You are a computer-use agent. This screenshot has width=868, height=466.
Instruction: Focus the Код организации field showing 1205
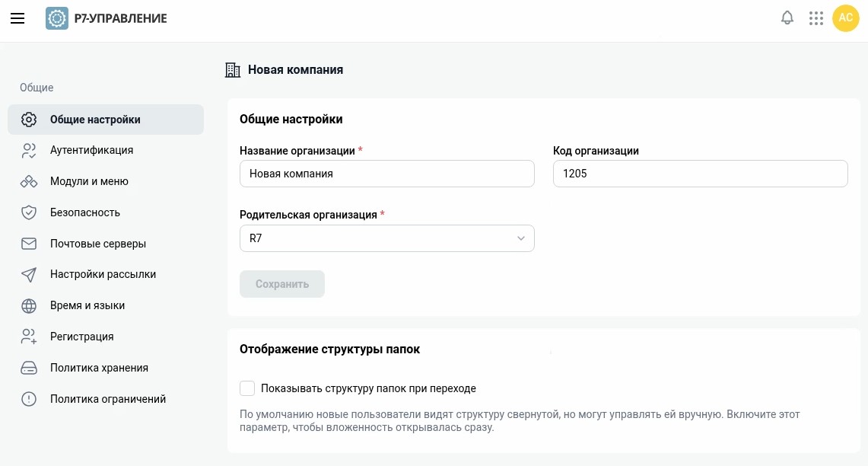coord(701,174)
